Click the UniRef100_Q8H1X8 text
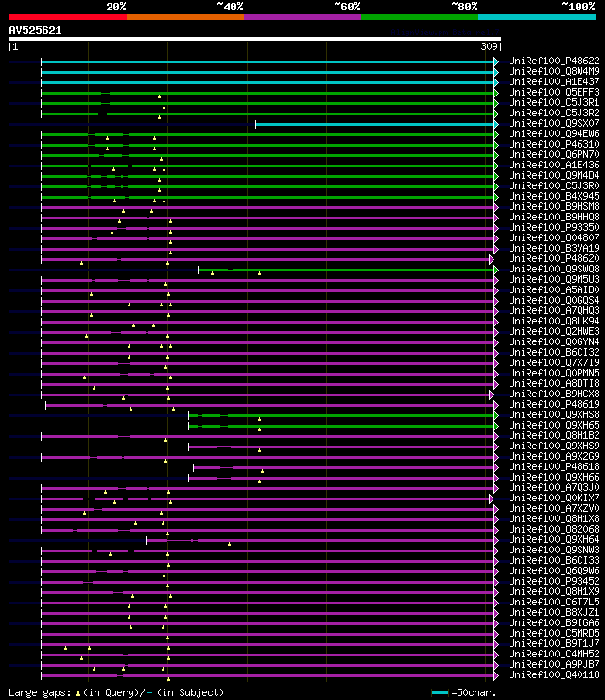This screenshot has height=700, width=605. click(554, 519)
